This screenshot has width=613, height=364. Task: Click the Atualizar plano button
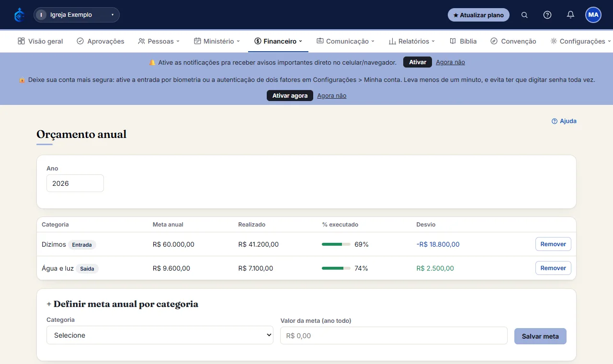478,15
